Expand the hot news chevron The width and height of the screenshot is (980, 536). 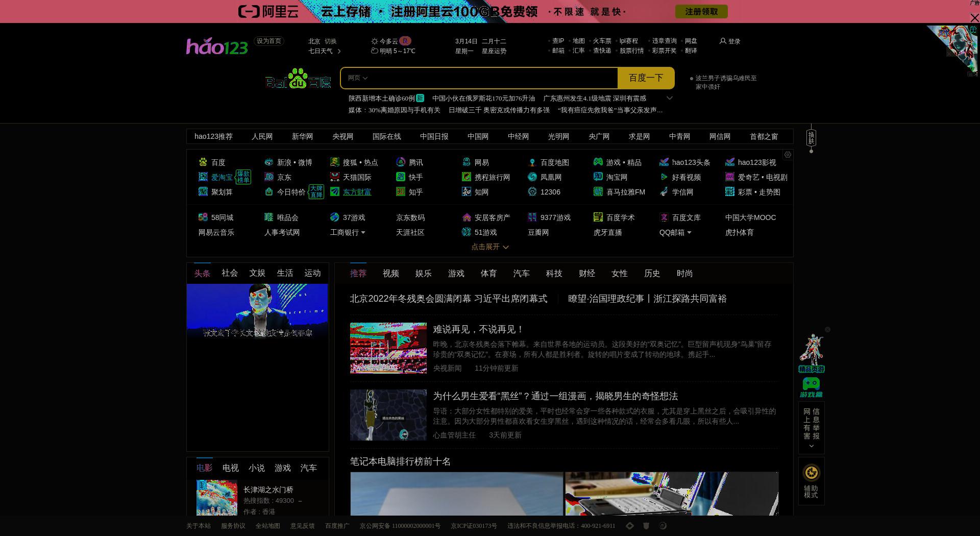coord(670,98)
